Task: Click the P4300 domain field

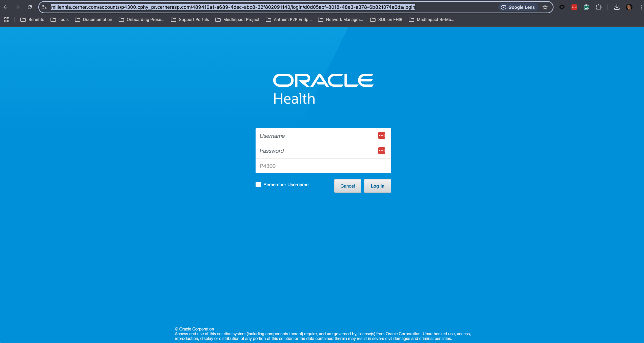Action: [323, 166]
